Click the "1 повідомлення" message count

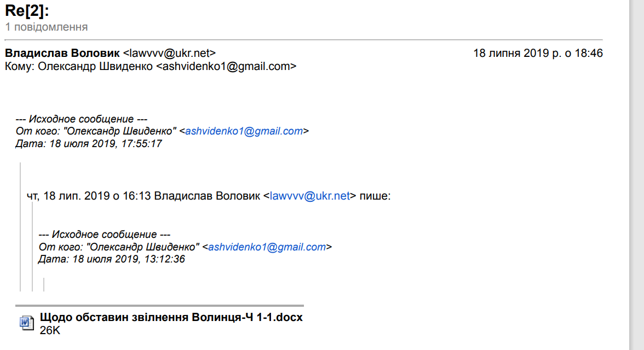47,27
